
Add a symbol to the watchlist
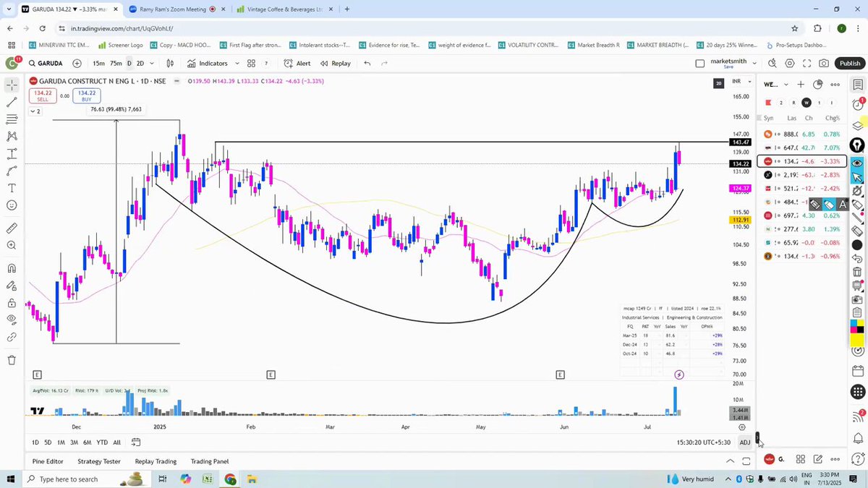[801, 84]
